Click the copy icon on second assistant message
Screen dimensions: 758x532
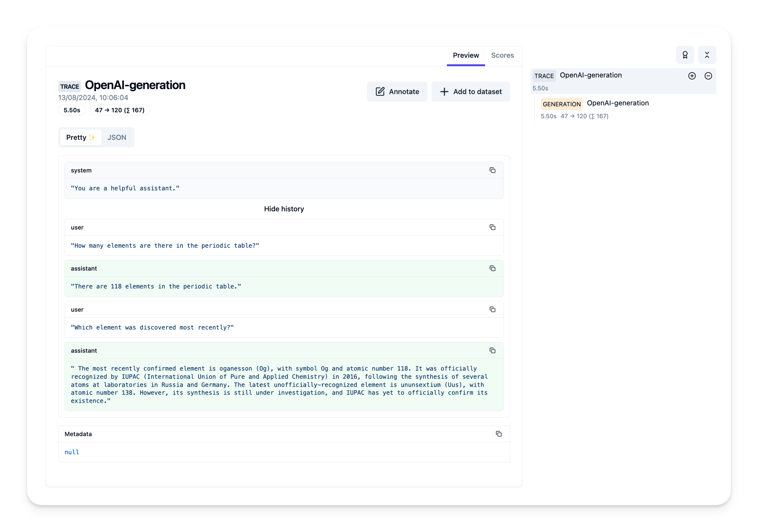[x=492, y=350]
